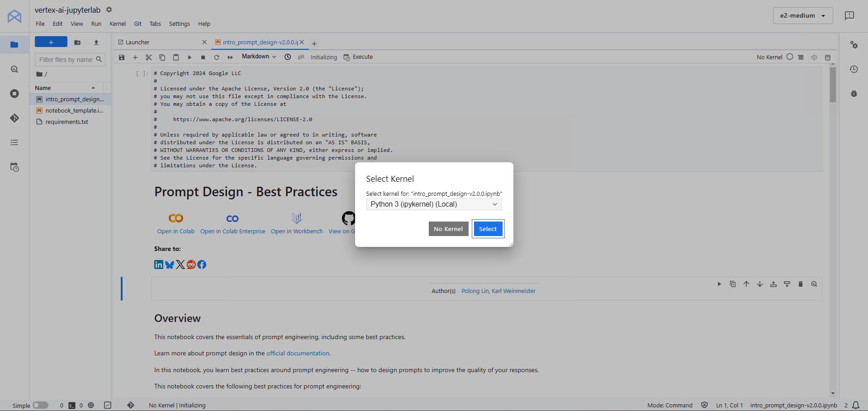The width and height of the screenshot is (868, 411).
Task: Run the selected cell
Action: (x=190, y=57)
